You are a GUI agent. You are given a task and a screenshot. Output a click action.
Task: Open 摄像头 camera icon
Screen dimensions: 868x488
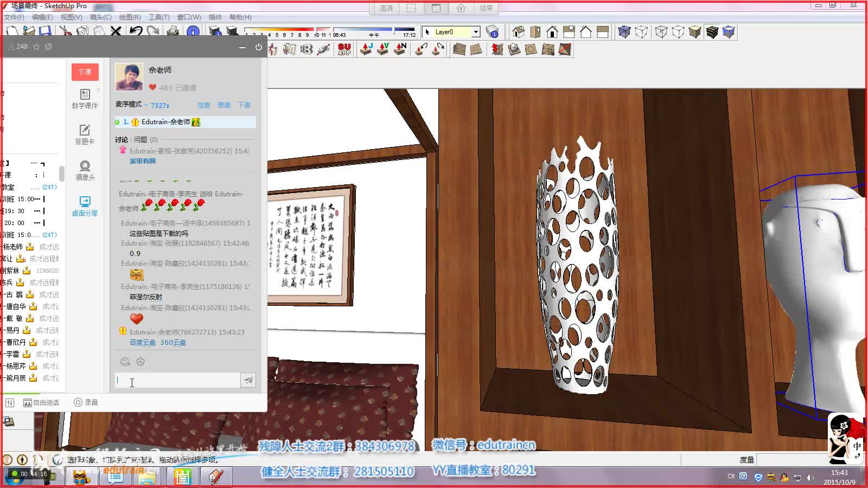click(x=85, y=170)
